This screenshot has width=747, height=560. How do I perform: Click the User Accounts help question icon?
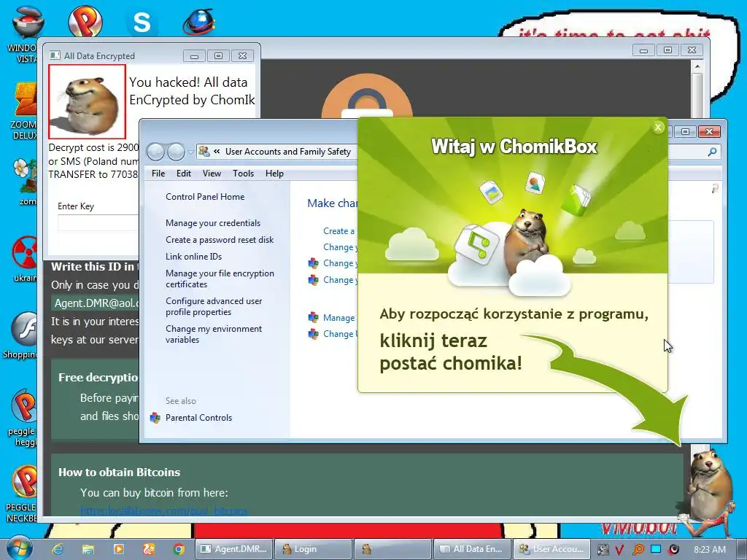click(715, 189)
